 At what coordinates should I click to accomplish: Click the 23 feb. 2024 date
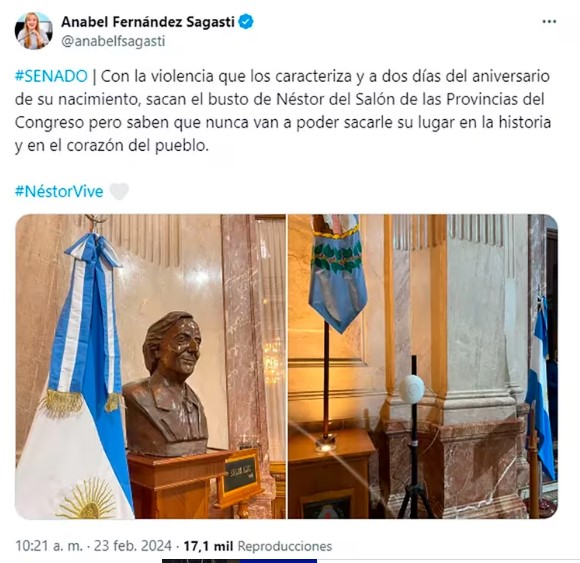133,546
